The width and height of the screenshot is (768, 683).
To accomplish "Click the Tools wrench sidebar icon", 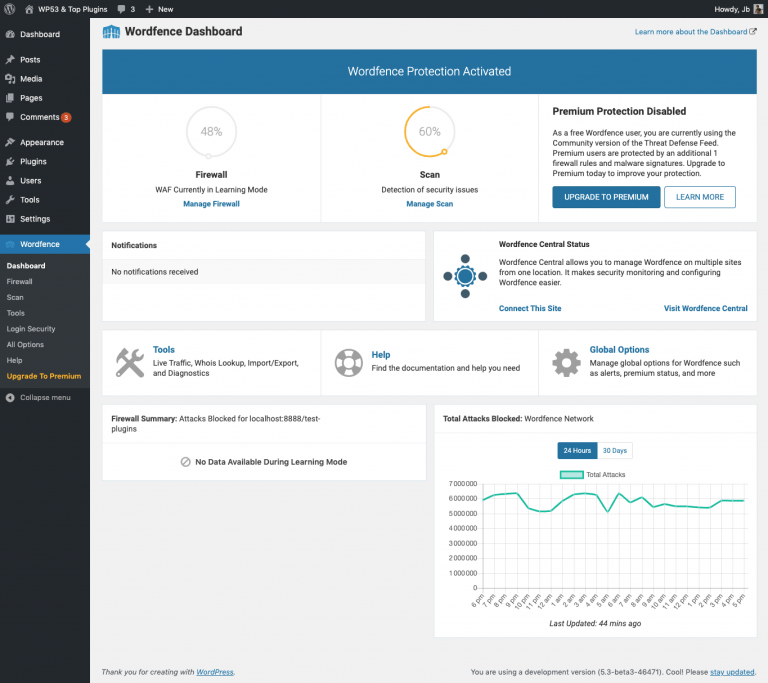I will click(x=10, y=199).
